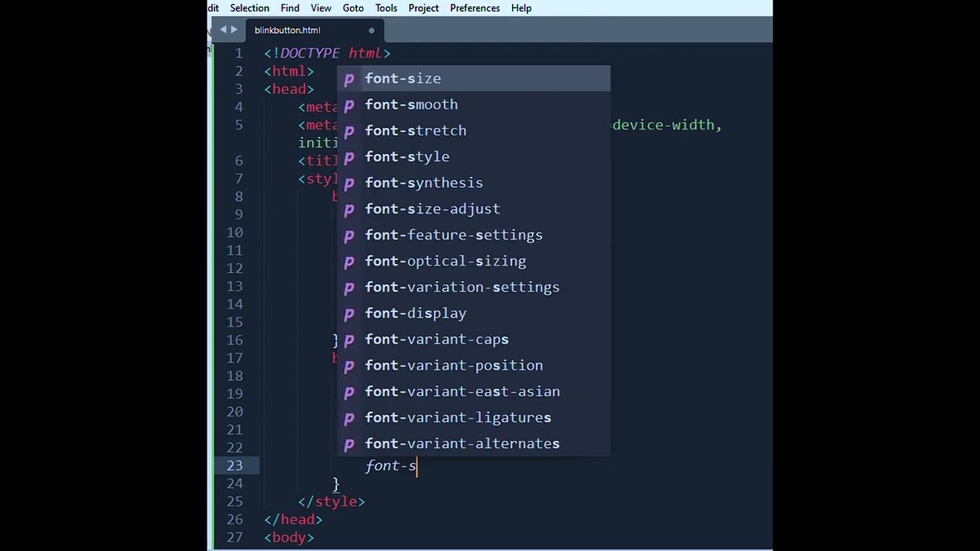Choose font-variant-position autocomplete suggestion
Screen dimensions: 980x551
click(474, 365)
